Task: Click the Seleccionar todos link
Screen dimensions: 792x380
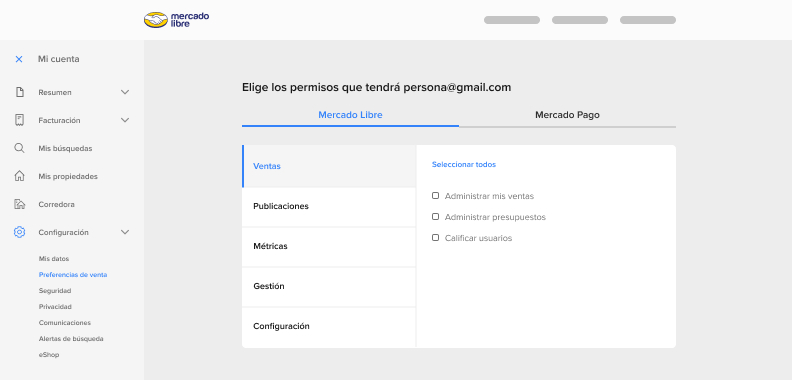Action: pyautogui.click(x=464, y=165)
